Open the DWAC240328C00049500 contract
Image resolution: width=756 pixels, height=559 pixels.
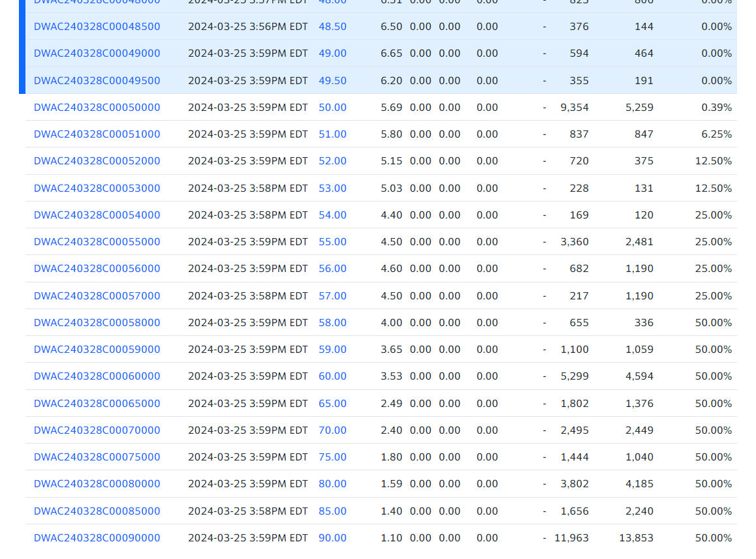(97, 81)
